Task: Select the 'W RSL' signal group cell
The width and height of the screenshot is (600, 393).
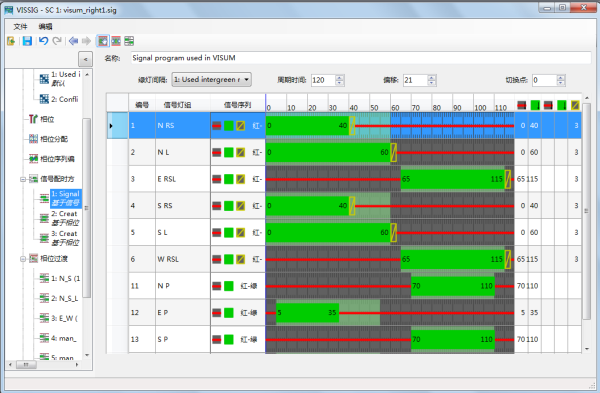Action: point(183,259)
